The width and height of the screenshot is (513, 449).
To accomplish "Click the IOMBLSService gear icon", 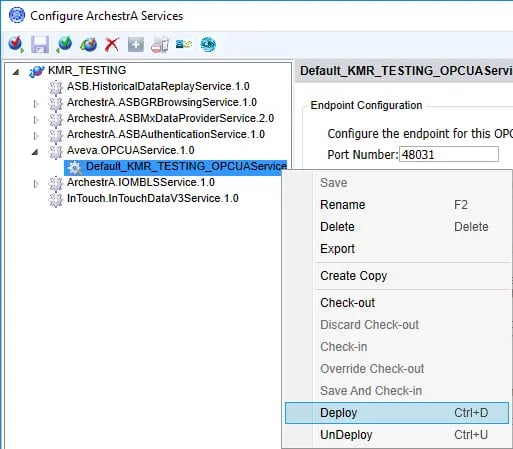I will coord(55,183).
